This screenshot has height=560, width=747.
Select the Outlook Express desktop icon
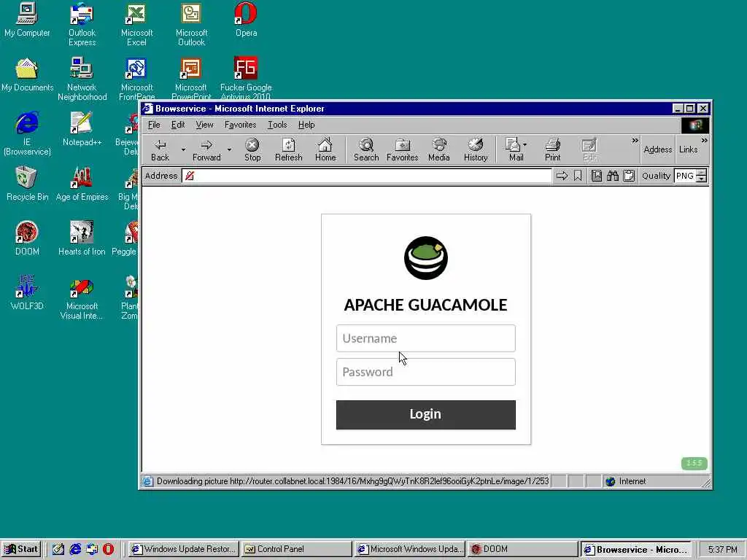(x=82, y=25)
